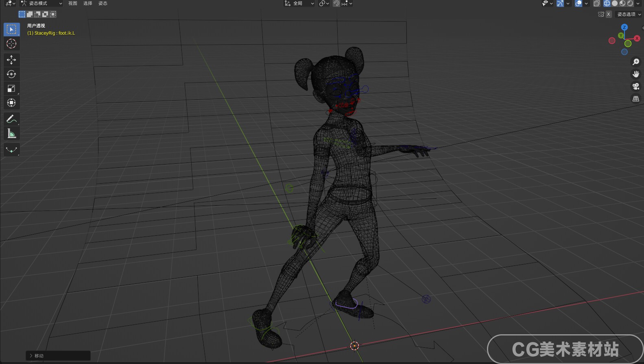Open 全局 transform orientation dropdown
The width and height of the screenshot is (644, 364).
point(299,3)
